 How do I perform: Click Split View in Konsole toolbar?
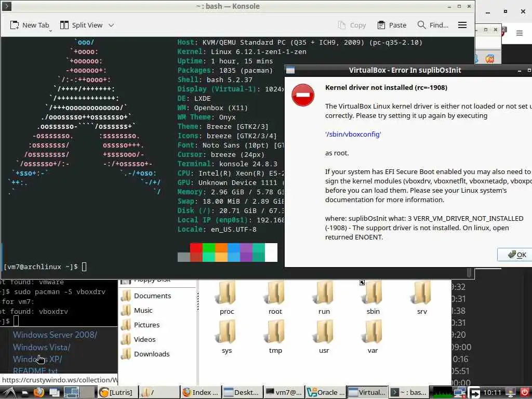(82, 25)
